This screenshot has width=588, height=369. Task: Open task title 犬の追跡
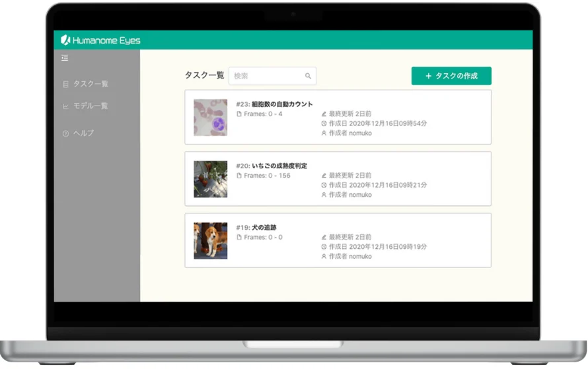tap(264, 228)
